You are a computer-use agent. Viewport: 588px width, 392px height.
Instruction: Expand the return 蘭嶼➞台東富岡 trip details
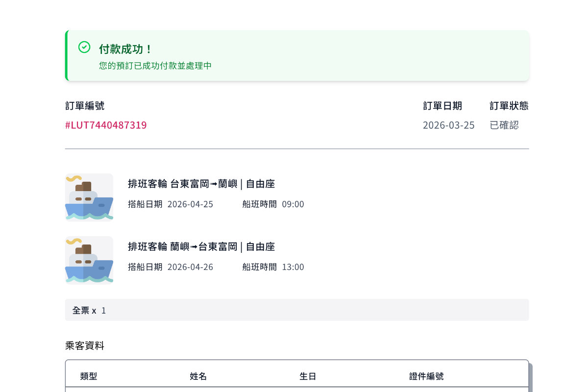click(201, 246)
